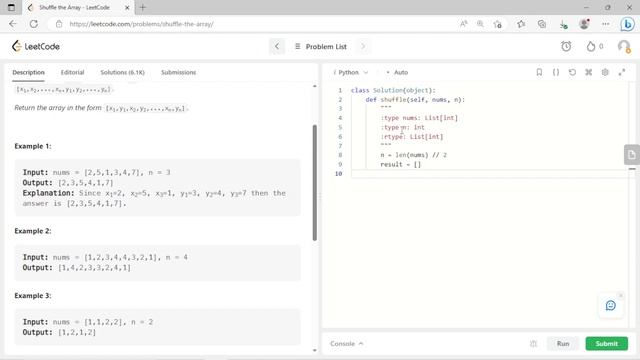Image resolution: width=640 pixels, height=360 pixels.
Task: Open the browser settings and more menu
Action: (x=606, y=24)
